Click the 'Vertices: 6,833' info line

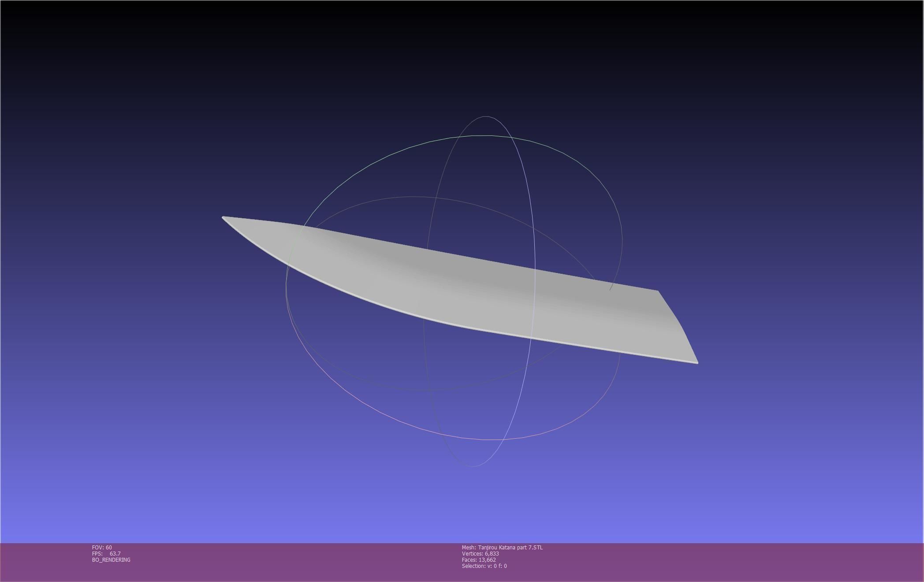coord(480,553)
